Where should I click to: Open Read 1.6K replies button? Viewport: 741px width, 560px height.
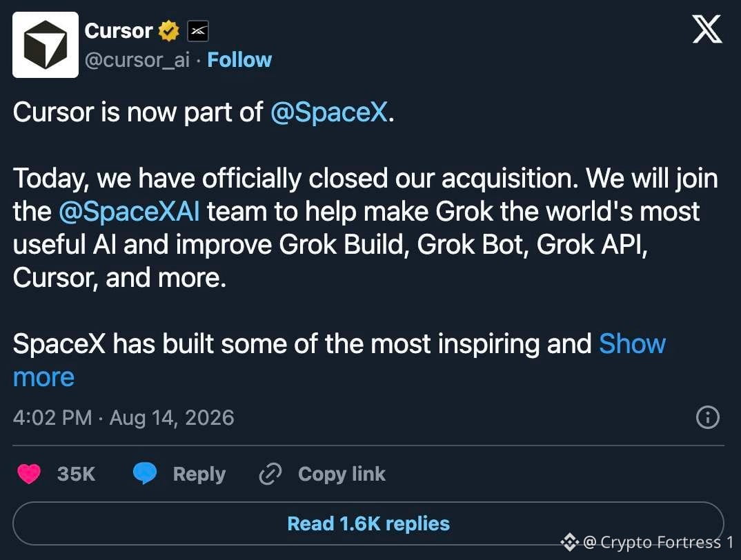point(368,523)
